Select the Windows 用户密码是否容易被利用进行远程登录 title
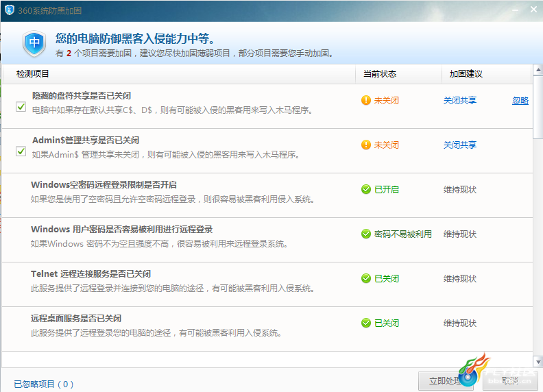This screenshot has height=392, width=543. coord(121,230)
